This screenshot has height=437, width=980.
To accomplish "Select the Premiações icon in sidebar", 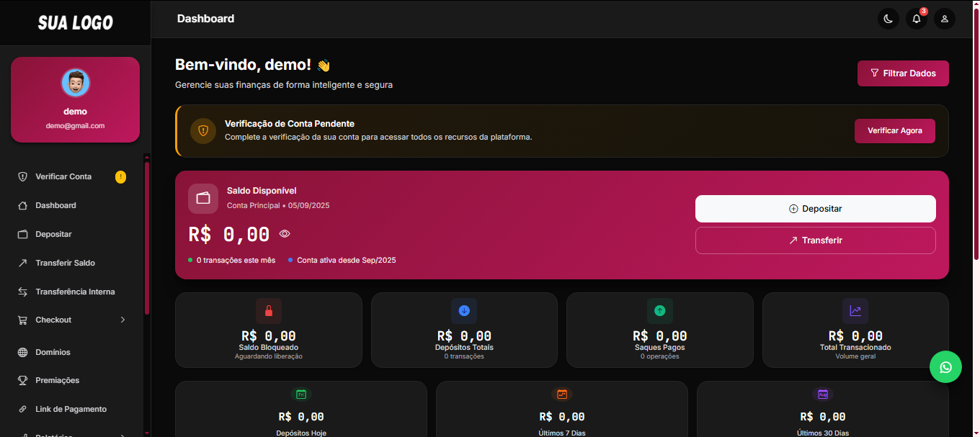I will coord(22,380).
